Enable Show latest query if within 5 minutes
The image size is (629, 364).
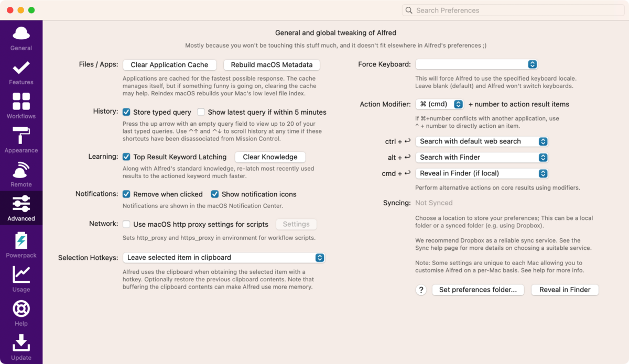point(201,112)
